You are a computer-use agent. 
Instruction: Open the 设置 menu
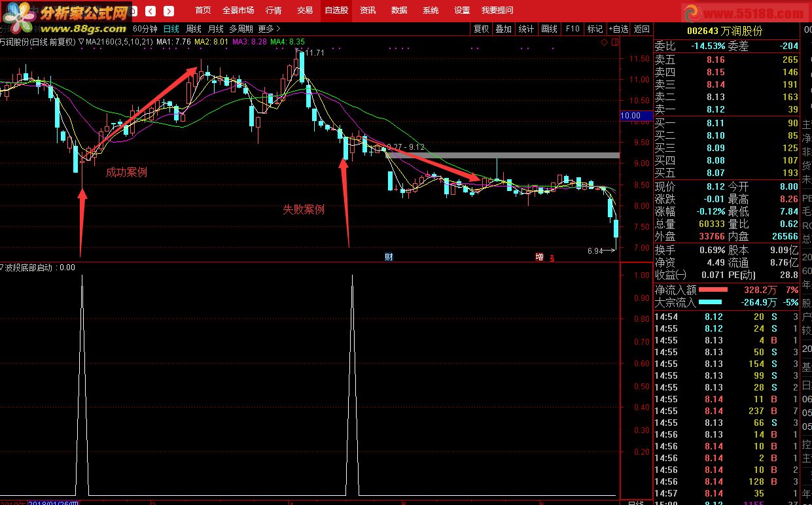tap(462, 10)
